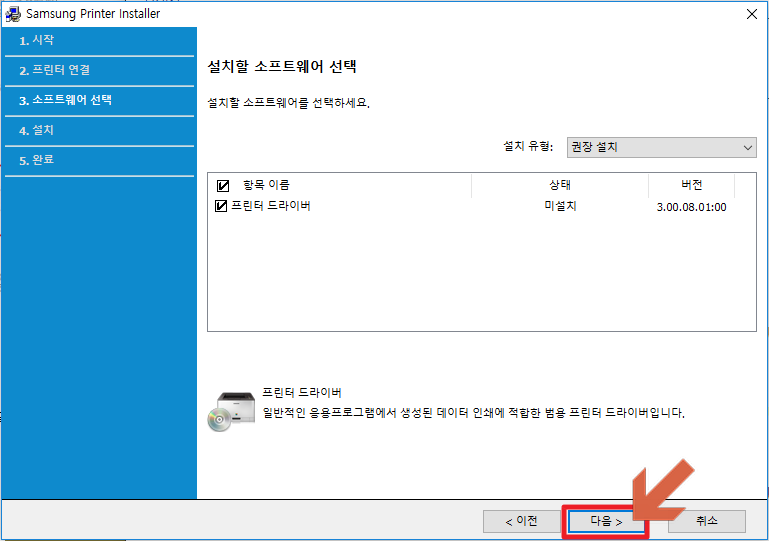Click the 프린터 드라이버 description title
The image size is (769, 541).
pyautogui.click(x=302, y=392)
